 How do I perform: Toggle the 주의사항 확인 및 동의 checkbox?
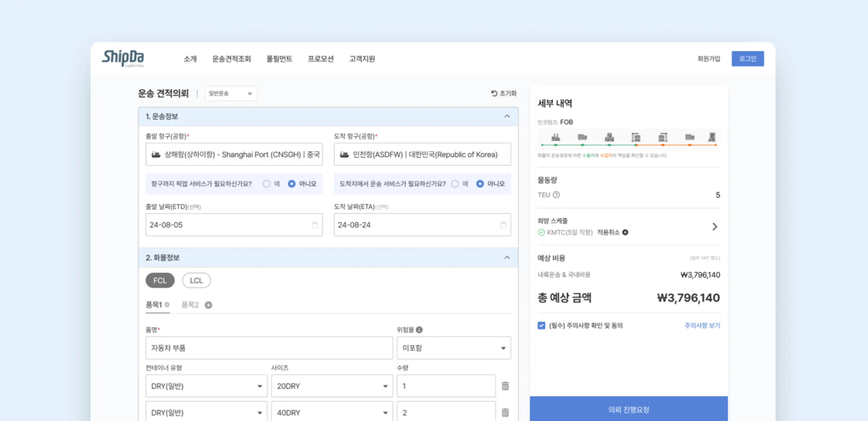[x=541, y=325]
